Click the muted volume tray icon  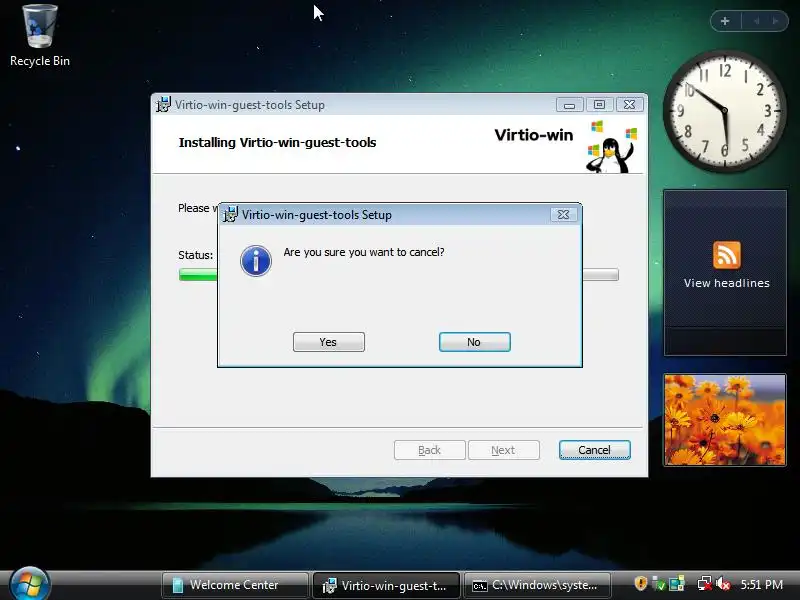click(722, 583)
